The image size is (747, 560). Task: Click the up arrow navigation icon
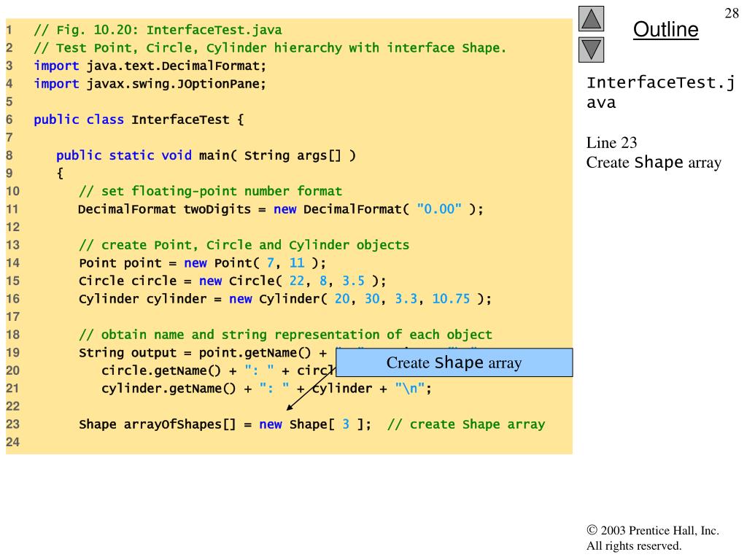click(591, 18)
